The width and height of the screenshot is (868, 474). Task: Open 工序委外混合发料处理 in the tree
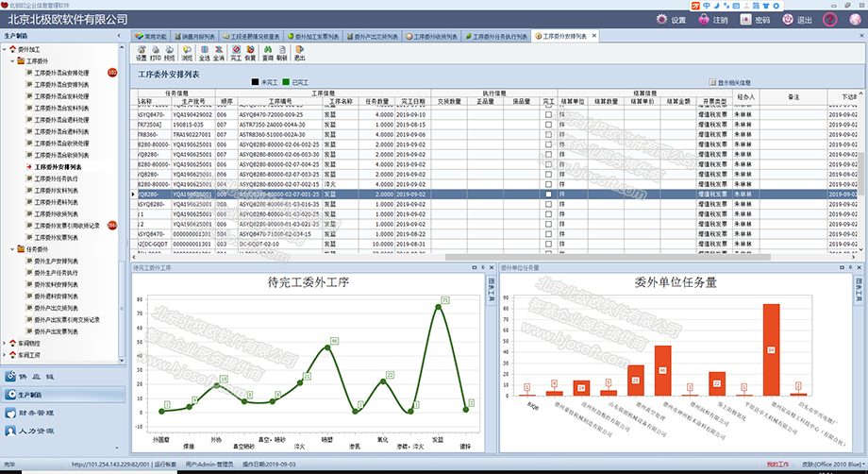(x=61, y=96)
